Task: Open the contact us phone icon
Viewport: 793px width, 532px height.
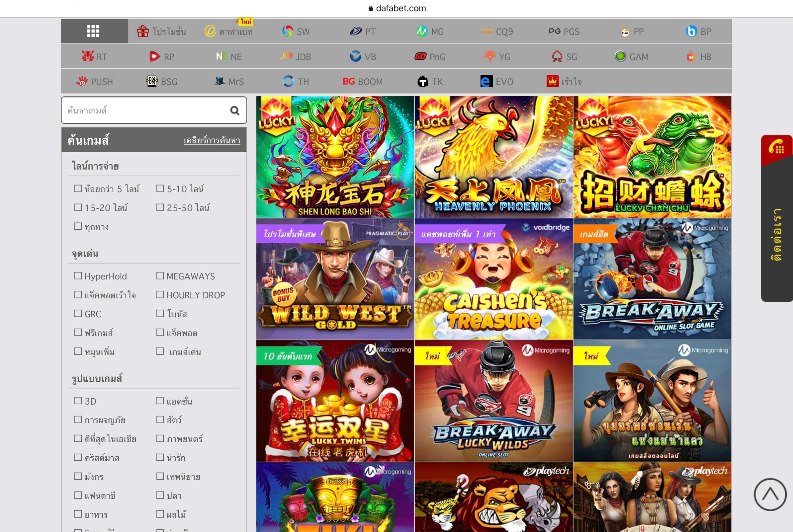Action: (x=776, y=148)
